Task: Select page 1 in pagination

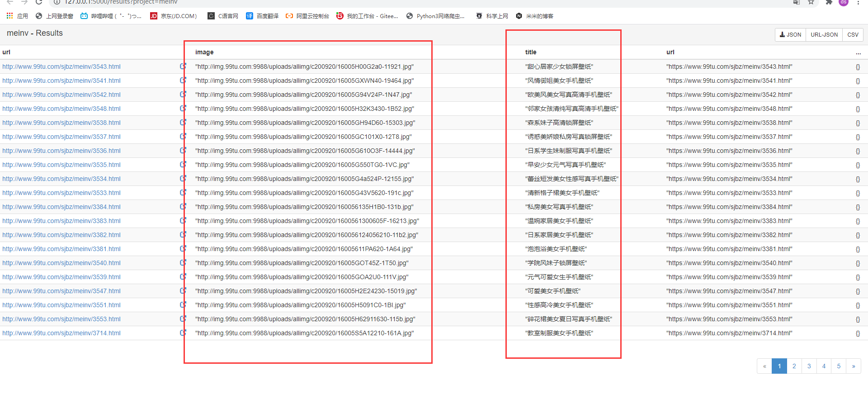Action: coord(779,366)
